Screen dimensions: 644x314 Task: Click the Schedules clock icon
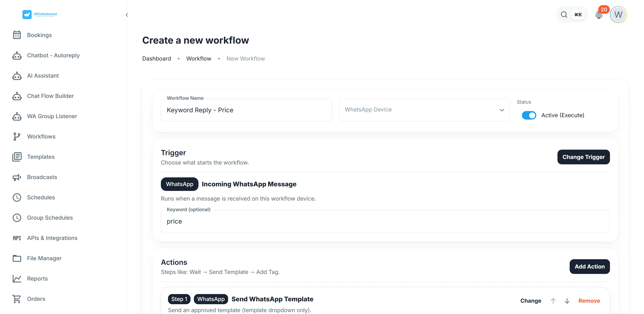point(17,197)
